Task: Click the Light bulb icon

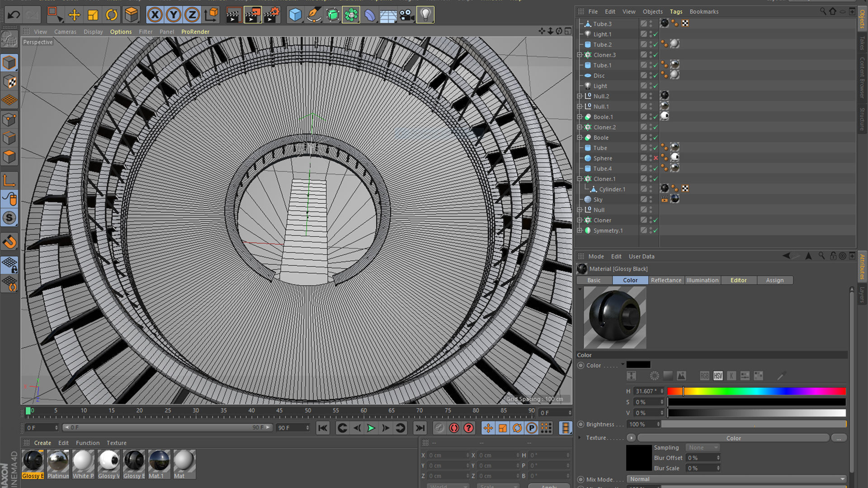Action: pyautogui.click(x=425, y=15)
